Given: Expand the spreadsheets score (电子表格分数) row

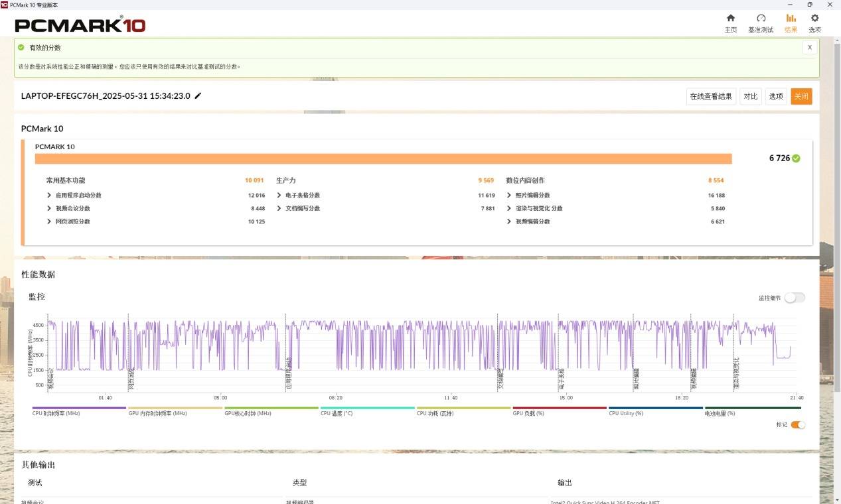Looking at the screenshot, I should (280, 196).
